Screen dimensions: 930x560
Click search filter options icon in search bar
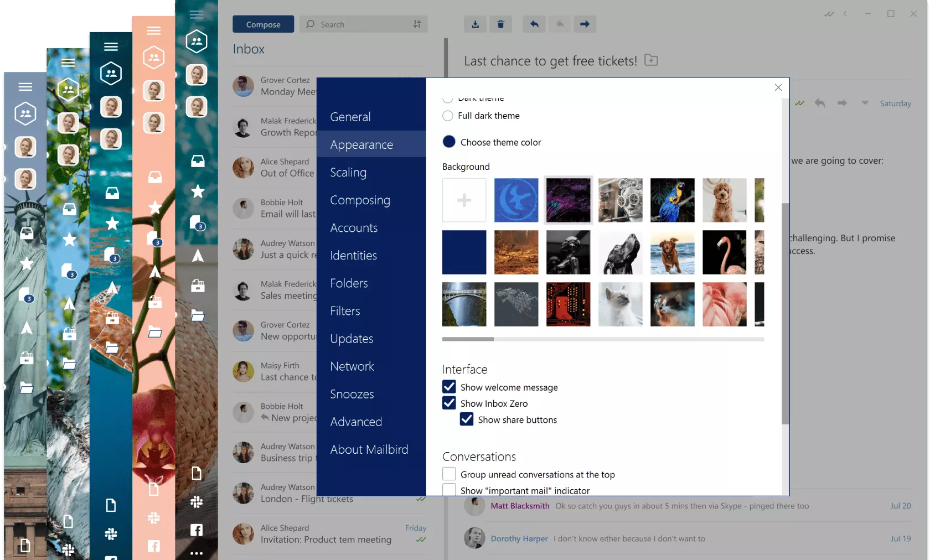(417, 24)
